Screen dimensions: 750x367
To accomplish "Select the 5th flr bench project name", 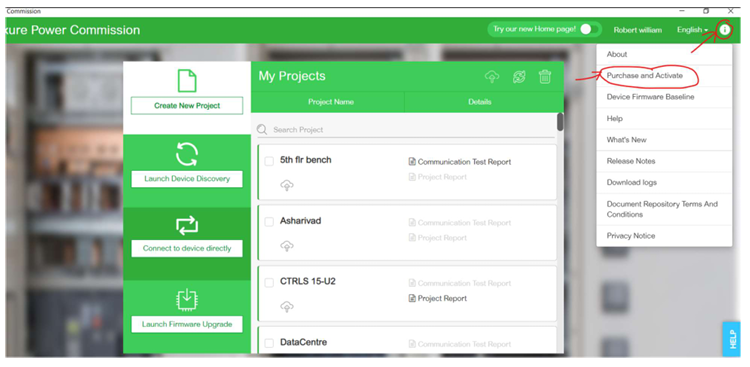I will pos(306,160).
